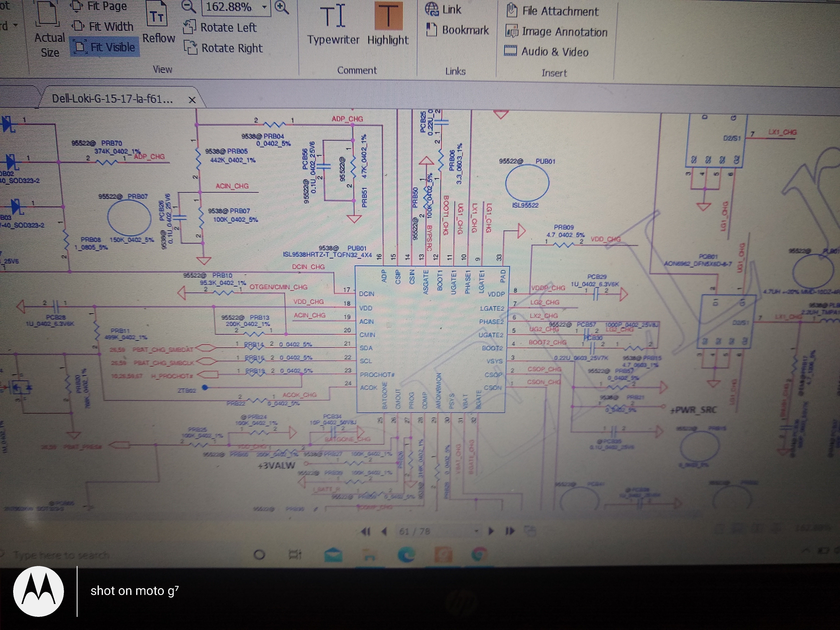Click the 'AON6962_DFN5X6D-8-7' part label
The width and height of the screenshot is (840, 630).
point(698,264)
